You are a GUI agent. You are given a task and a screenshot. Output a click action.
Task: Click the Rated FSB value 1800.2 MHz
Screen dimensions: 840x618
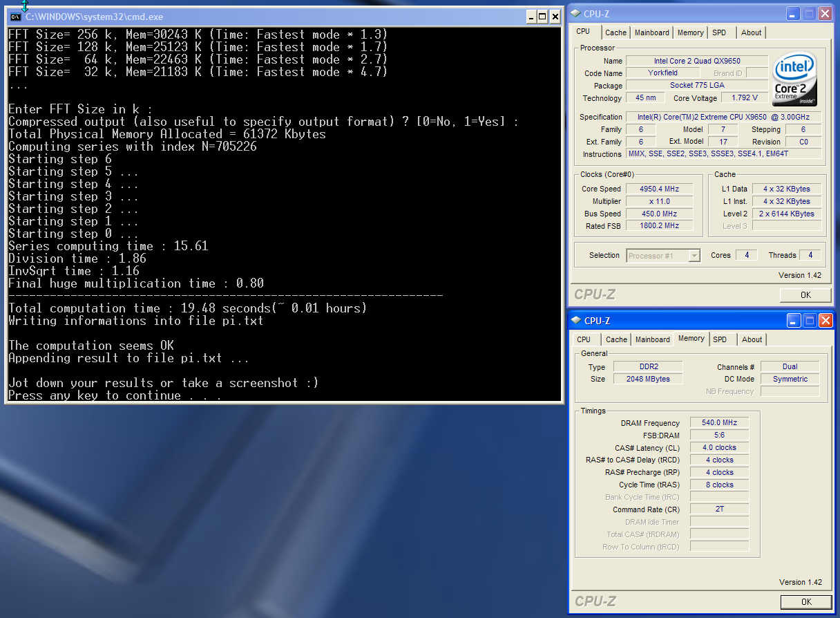[659, 225]
